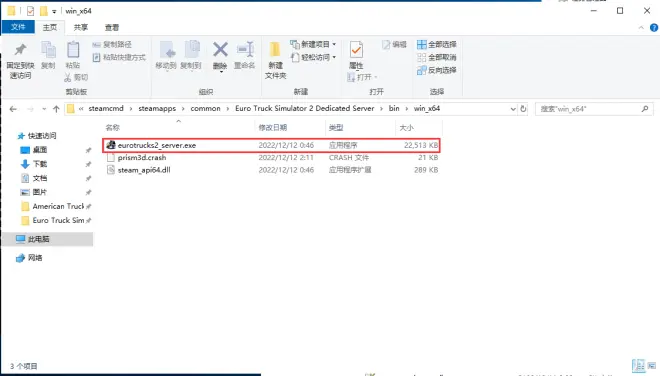Click Invert selection (反向选择)

point(436,70)
